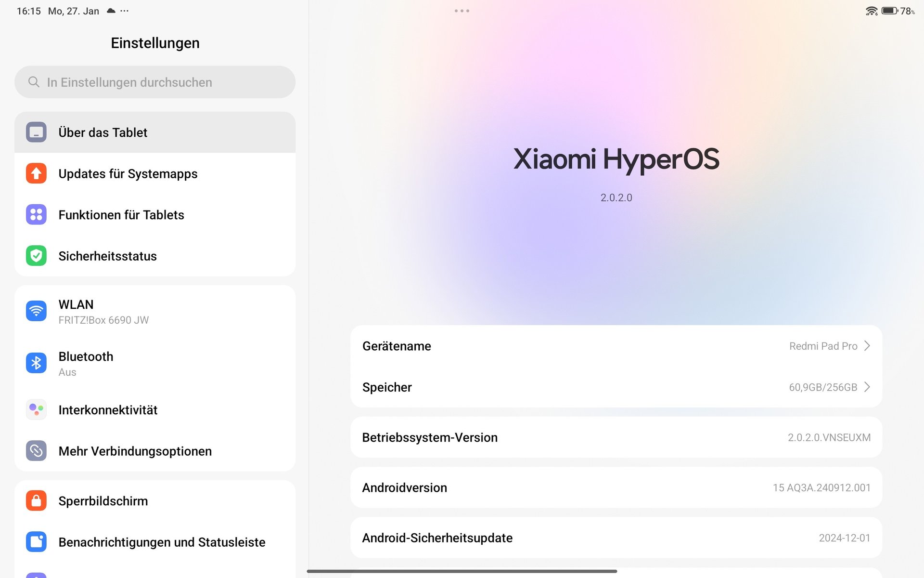Tap the Mehr Verbindungsoptionen link icon
Screen dimensions: 924x578
(x=36, y=451)
